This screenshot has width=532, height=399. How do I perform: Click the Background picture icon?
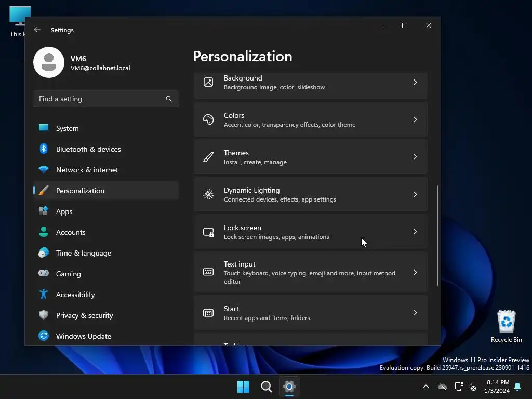click(208, 82)
